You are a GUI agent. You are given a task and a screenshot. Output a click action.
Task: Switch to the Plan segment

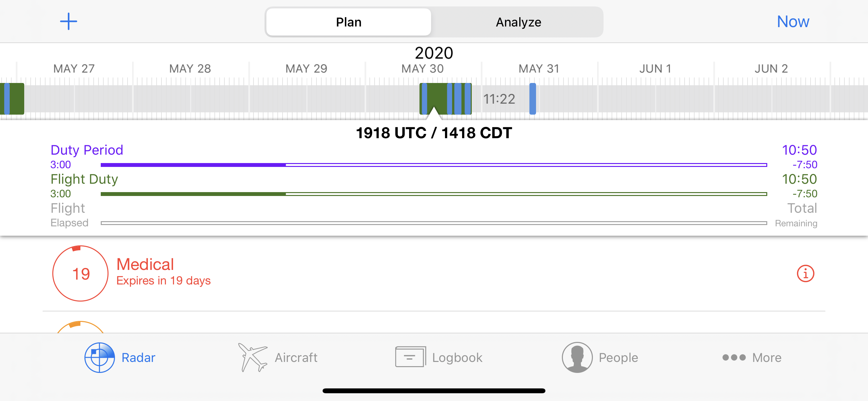coord(348,22)
